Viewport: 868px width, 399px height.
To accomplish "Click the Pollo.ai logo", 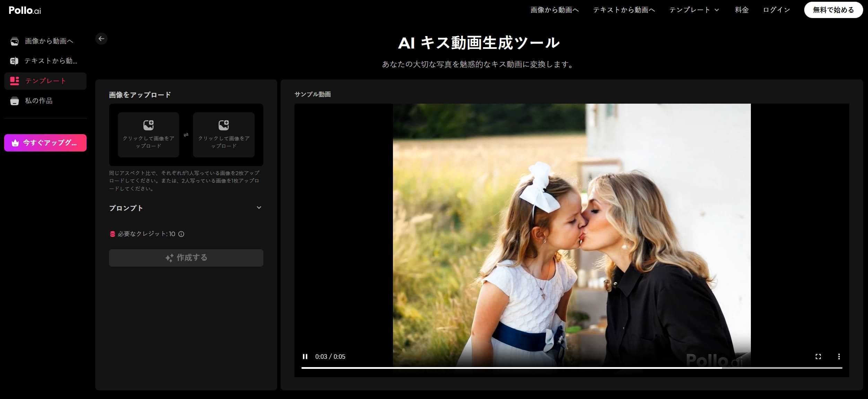I will [25, 10].
